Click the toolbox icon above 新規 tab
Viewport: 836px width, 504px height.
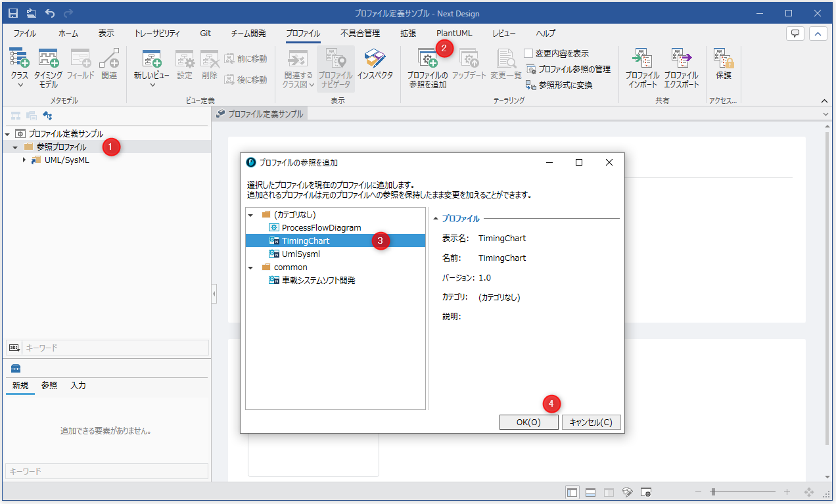16,367
